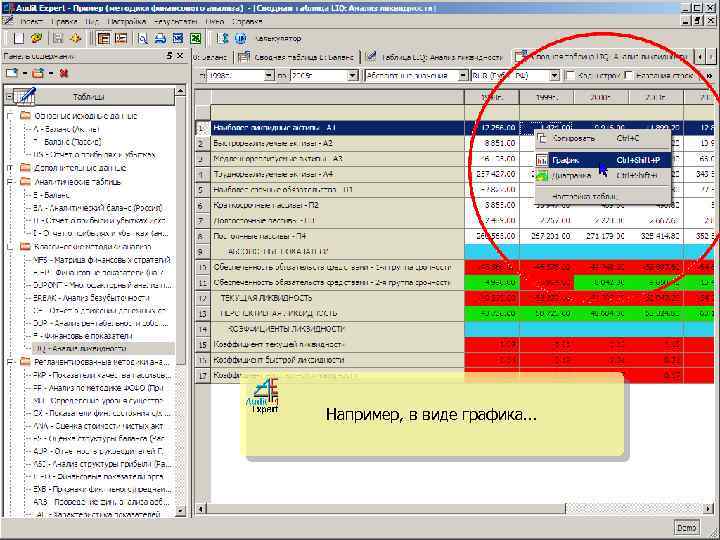Image resolution: width=720 pixels, height=540 pixels.
Task: Click the tree panel scrollbar up arrow
Action: pos(180,91)
